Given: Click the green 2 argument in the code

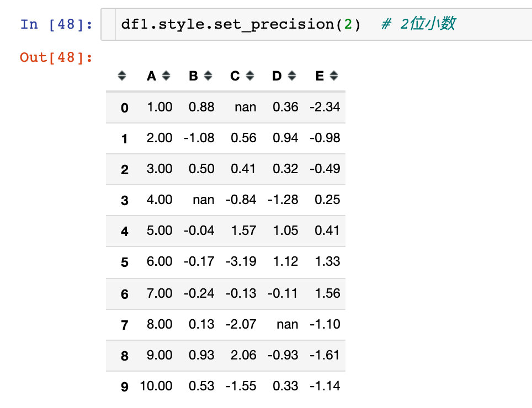Looking at the screenshot, I should tap(348, 24).
